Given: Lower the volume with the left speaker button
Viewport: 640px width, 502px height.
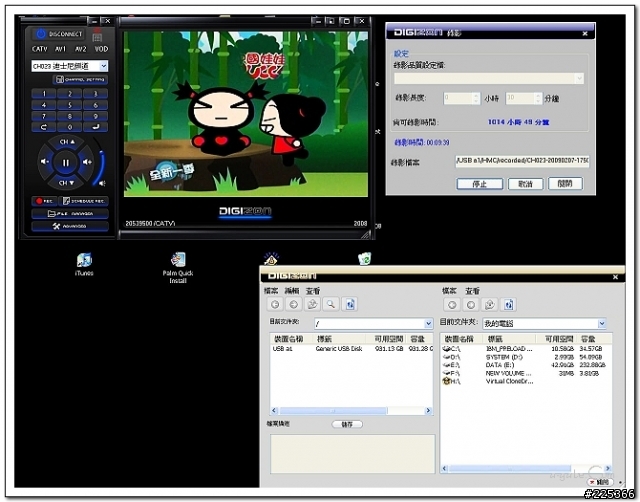Looking at the screenshot, I should click(44, 162).
